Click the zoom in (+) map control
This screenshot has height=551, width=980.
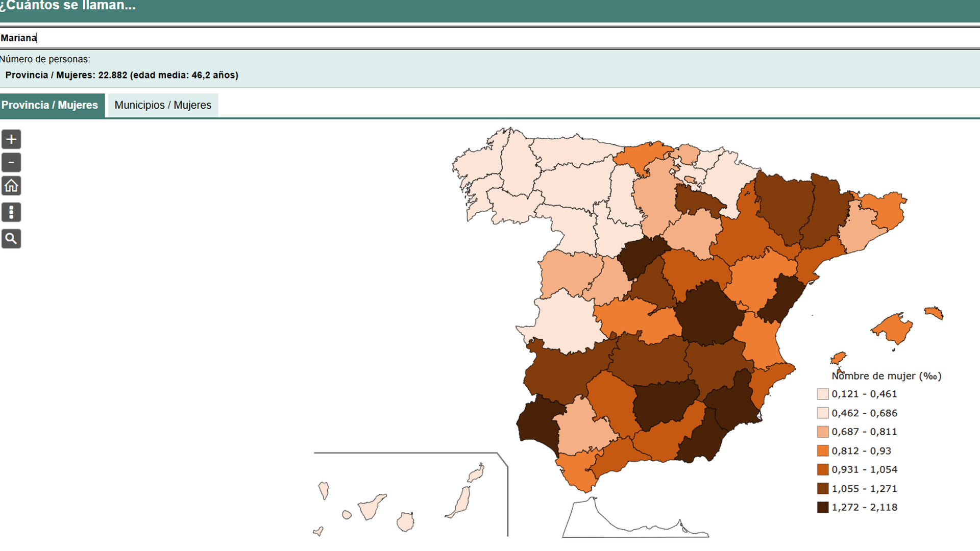pyautogui.click(x=11, y=139)
